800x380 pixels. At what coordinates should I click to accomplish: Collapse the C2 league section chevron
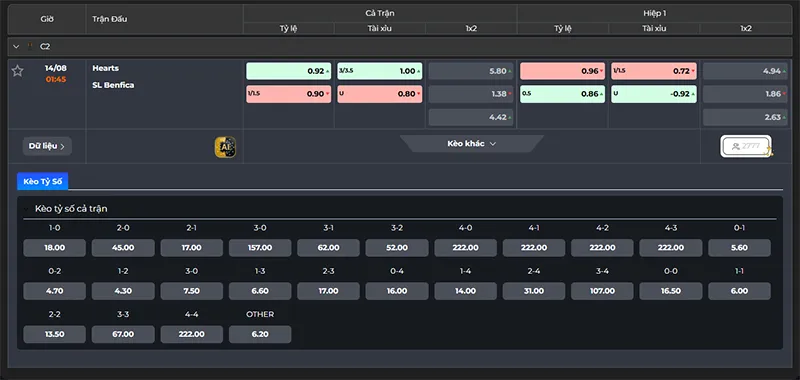pos(16,46)
